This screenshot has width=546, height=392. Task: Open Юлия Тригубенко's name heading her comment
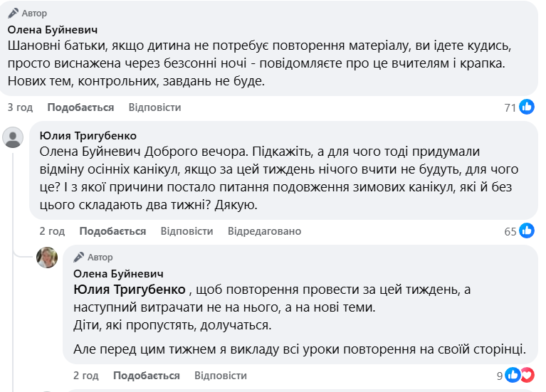click(x=88, y=136)
